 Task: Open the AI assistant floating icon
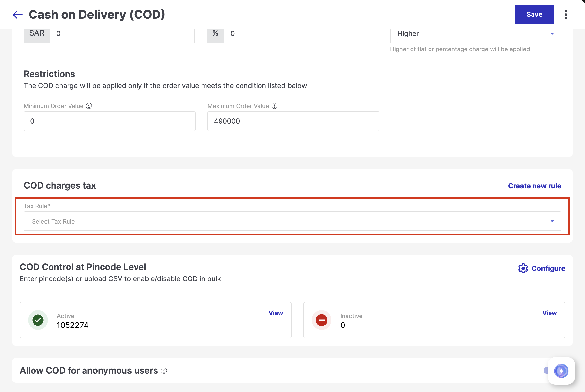(x=561, y=371)
